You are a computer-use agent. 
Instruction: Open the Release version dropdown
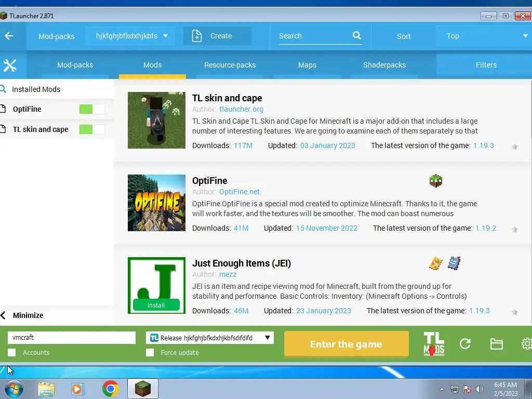click(x=210, y=338)
